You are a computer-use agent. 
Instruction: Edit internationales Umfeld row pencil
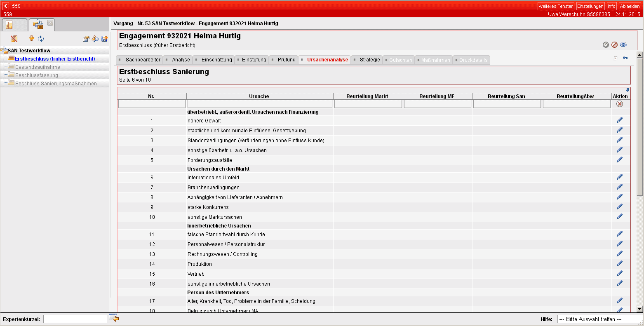click(620, 177)
